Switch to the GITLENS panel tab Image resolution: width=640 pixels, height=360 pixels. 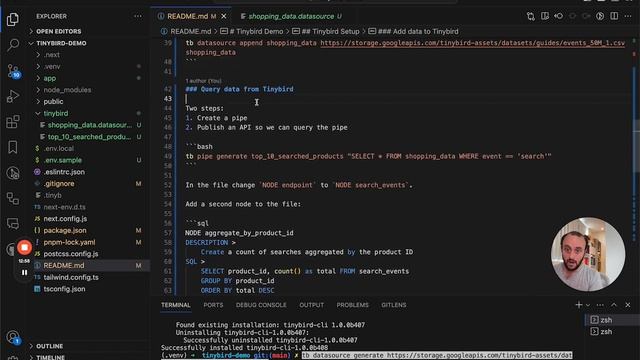[x=393, y=305]
